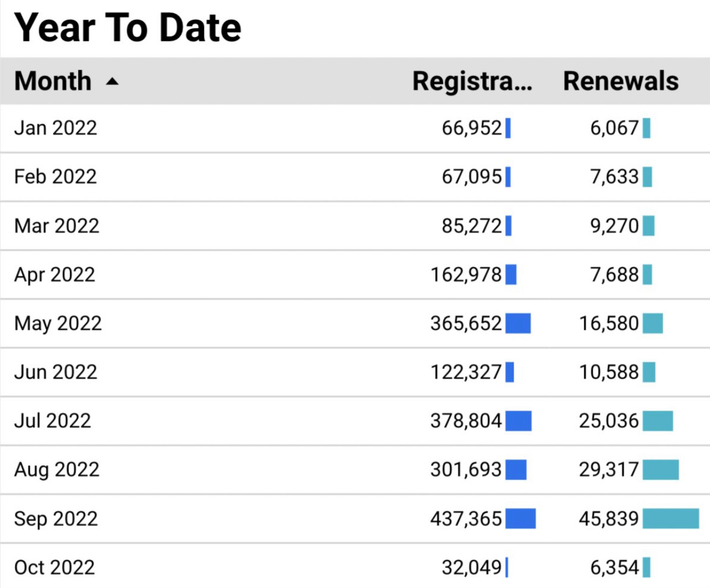710x588 pixels.
Task: Click renewals value 6,354
Action: click(614, 567)
